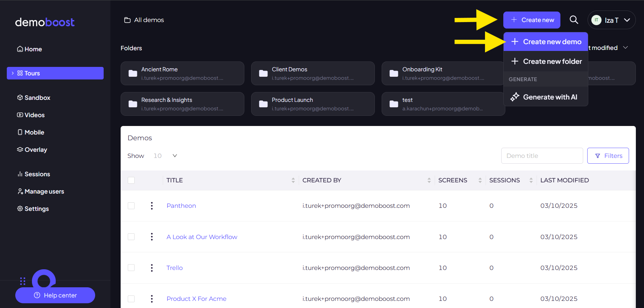
Task: Choose Create new demo from the menu
Action: click(546, 42)
